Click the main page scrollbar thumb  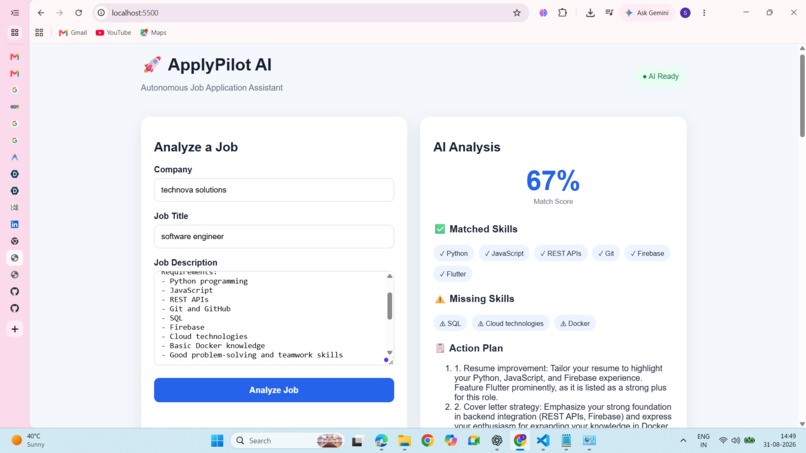coord(802,95)
